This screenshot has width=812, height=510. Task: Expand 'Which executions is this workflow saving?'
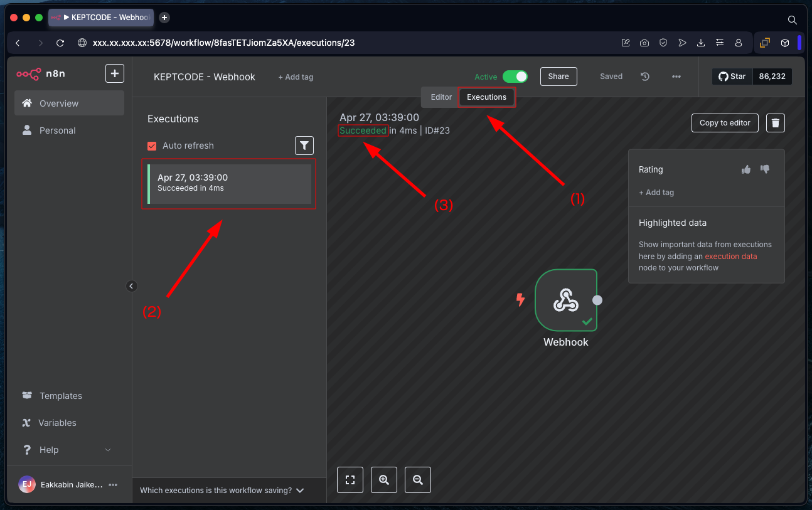(x=222, y=491)
